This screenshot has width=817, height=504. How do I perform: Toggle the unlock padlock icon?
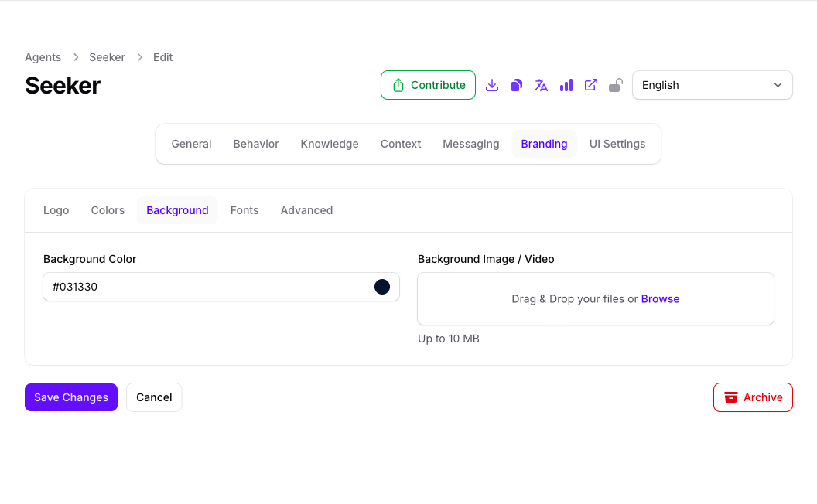pyautogui.click(x=616, y=85)
